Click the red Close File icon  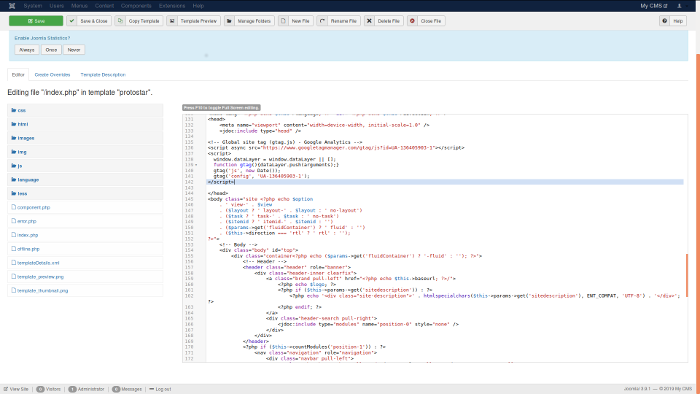412,21
